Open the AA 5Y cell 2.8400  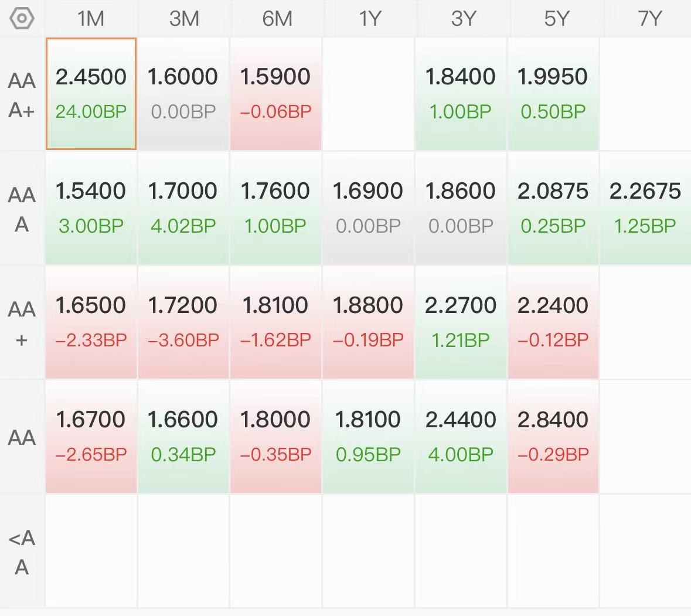(553, 436)
